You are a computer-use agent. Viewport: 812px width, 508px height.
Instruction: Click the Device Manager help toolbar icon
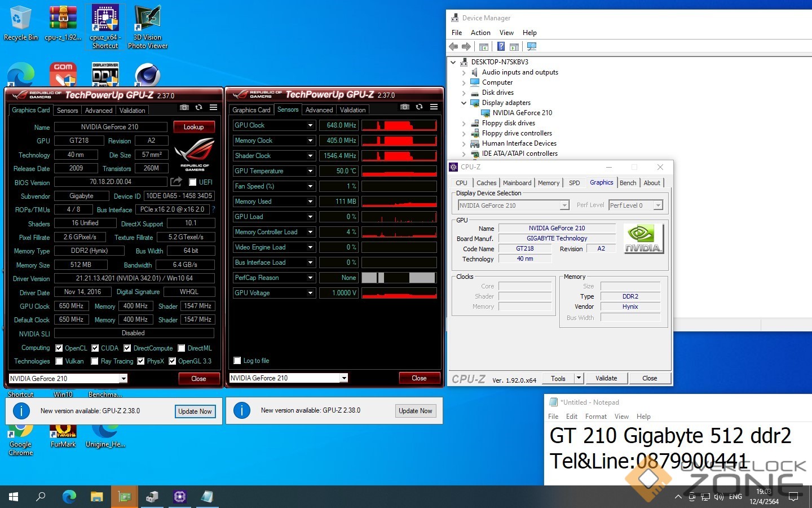[x=500, y=46]
